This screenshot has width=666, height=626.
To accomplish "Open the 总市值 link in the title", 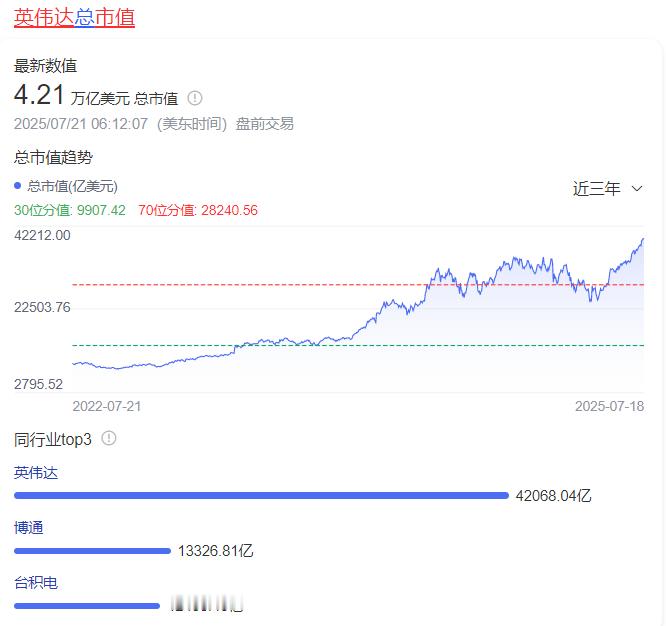I will point(105,18).
